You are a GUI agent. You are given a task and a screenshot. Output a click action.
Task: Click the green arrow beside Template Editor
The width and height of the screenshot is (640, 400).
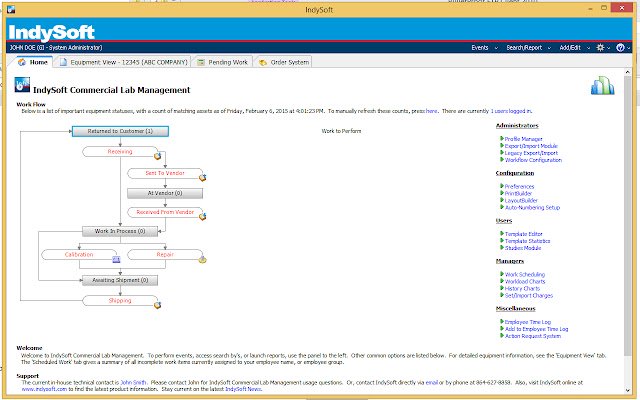coord(502,233)
